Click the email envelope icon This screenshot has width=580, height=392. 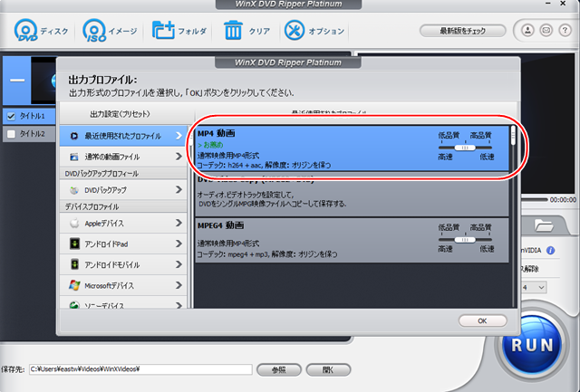point(546,30)
